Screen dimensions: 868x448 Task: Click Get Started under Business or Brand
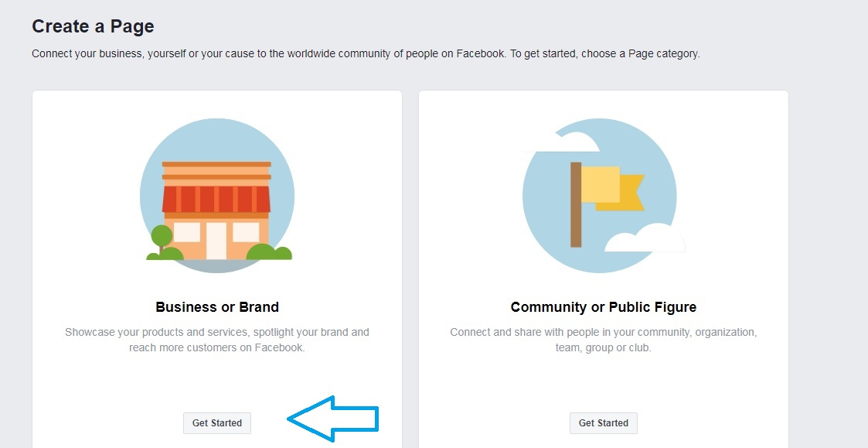(217, 423)
